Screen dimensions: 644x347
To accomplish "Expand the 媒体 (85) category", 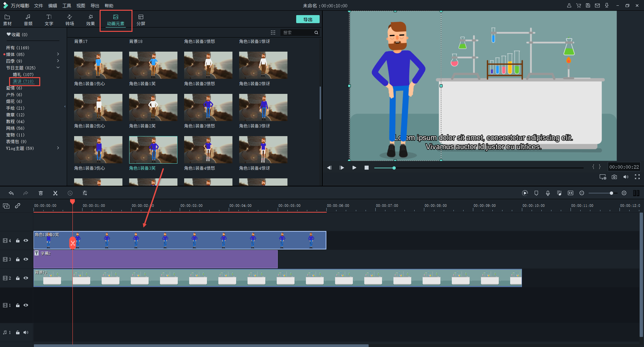I will point(58,54).
